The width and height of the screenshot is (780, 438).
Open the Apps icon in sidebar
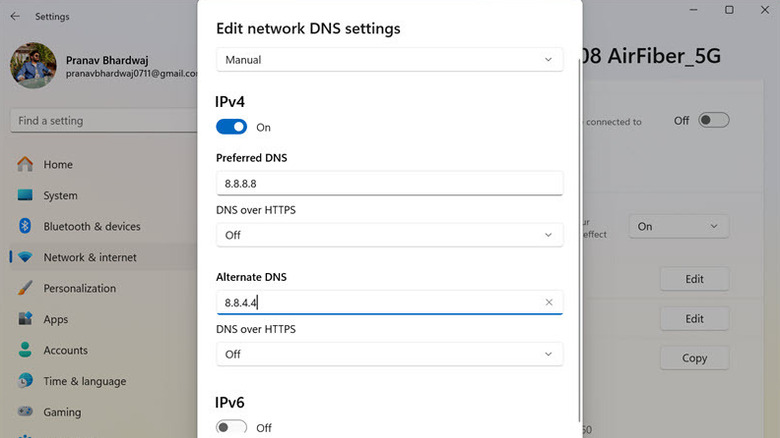pyautogui.click(x=25, y=320)
